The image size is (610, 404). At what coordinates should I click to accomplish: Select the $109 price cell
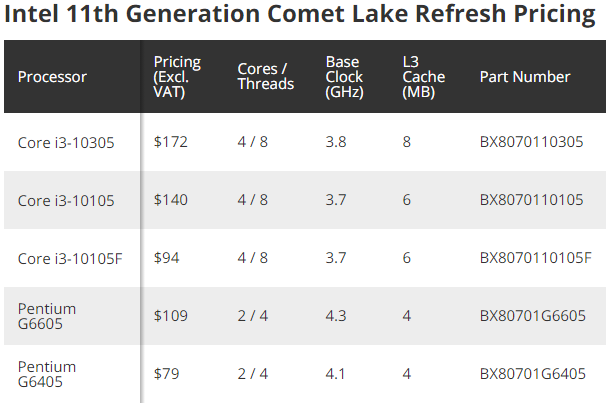170,317
